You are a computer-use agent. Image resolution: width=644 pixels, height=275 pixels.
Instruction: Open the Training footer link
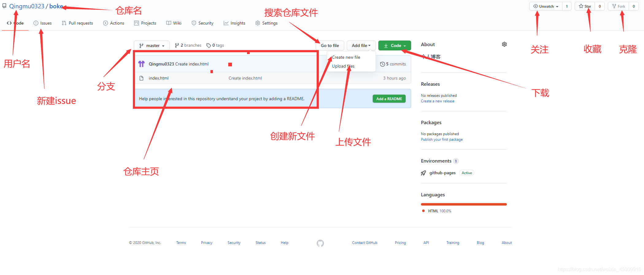pyautogui.click(x=453, y=243)
